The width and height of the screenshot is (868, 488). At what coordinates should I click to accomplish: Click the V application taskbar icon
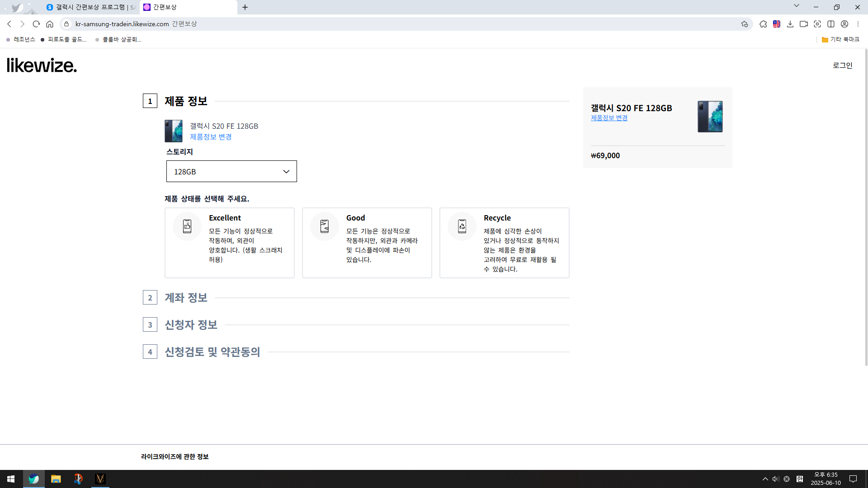click(100, 479)
